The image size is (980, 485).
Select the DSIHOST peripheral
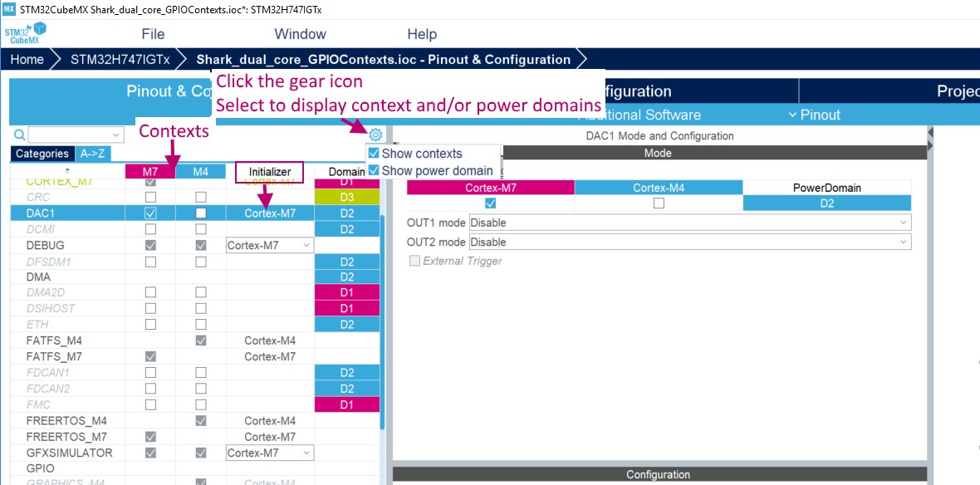pyautogui.click(x=50, y=309)
